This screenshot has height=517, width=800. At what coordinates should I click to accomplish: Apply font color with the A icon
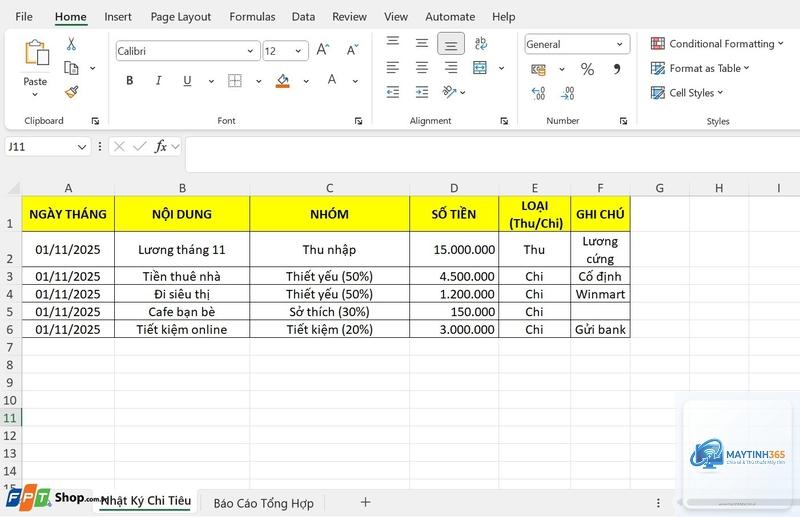tap(332, 80)
